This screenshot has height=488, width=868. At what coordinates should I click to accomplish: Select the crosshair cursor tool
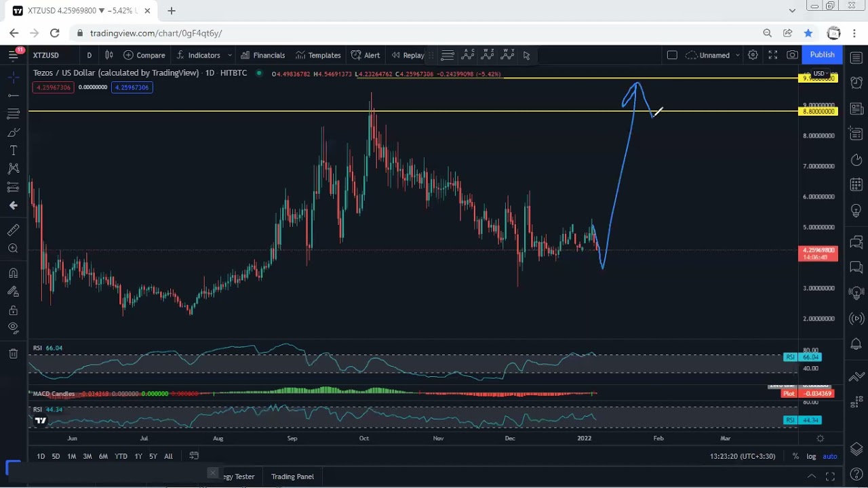coord(13,77)
